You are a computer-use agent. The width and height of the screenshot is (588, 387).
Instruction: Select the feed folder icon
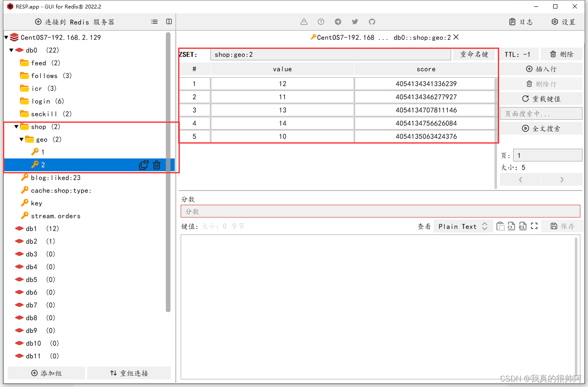coord(25,63)
